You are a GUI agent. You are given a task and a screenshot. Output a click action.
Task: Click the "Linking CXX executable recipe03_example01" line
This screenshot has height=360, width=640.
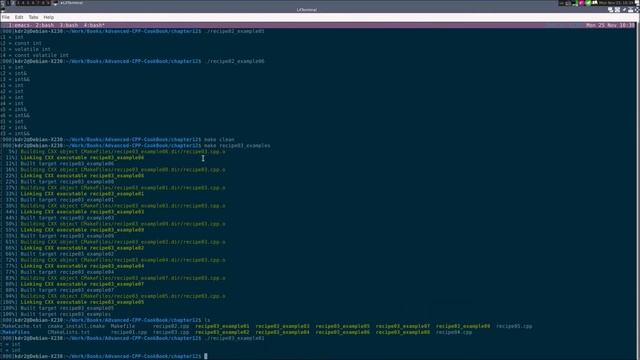click(82, 194)
